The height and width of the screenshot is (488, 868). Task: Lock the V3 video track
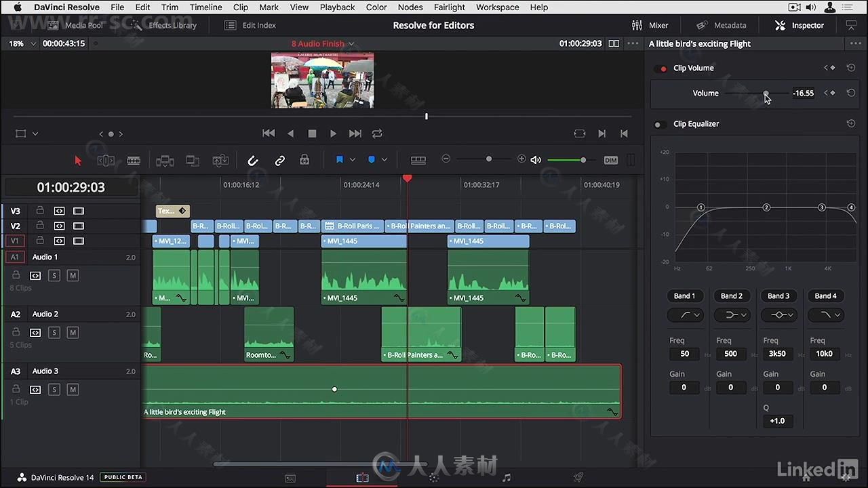(x=40, y=210)
